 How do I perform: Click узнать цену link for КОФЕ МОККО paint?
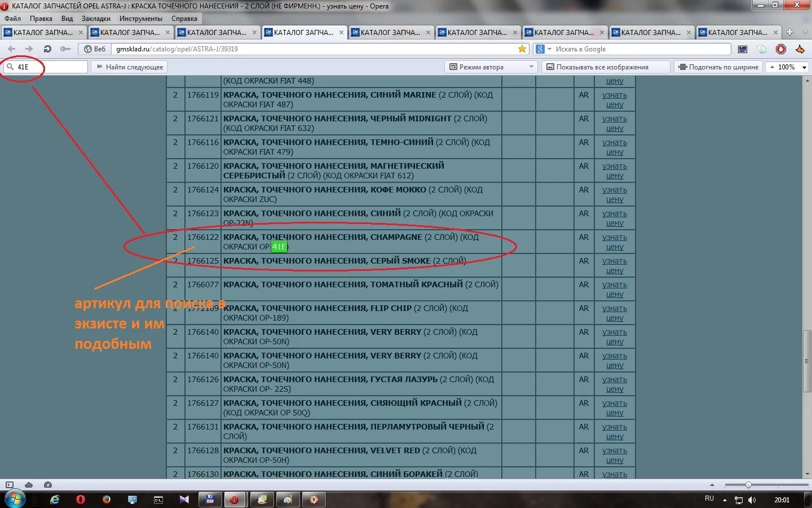[614, 195]
